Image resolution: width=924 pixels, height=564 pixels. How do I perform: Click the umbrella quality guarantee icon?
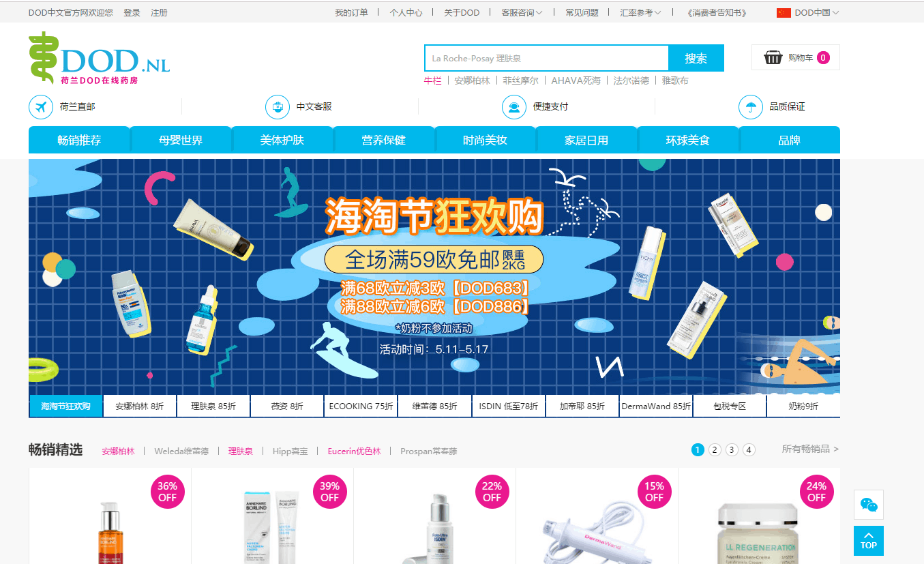point(751,107)
